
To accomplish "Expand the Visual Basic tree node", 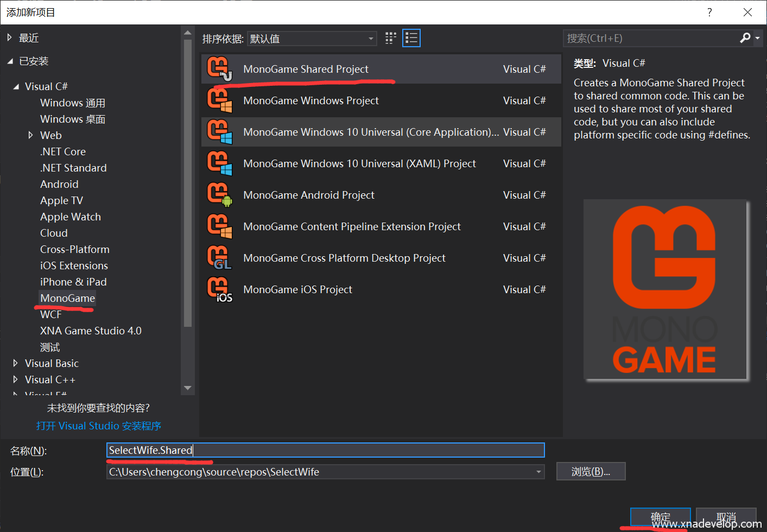I will click(15, 363).
